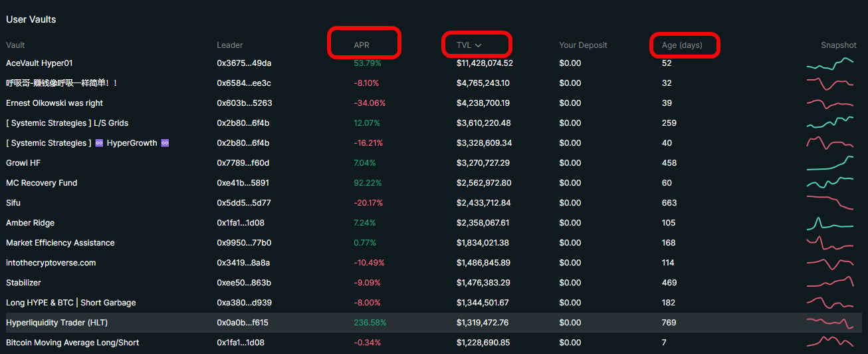Screen dimensions: 868x354
Task: Sort vaults by APR column header
Action: [362, 45]
